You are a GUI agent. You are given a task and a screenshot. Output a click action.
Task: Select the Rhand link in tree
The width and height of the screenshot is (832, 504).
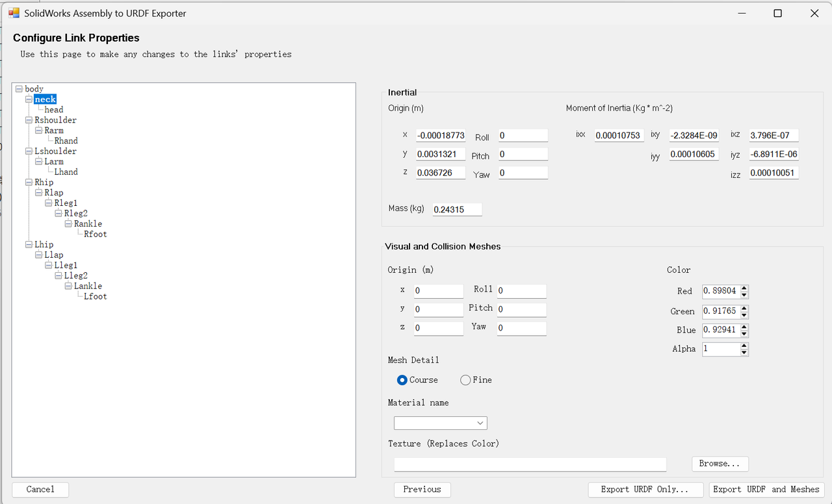66,141
